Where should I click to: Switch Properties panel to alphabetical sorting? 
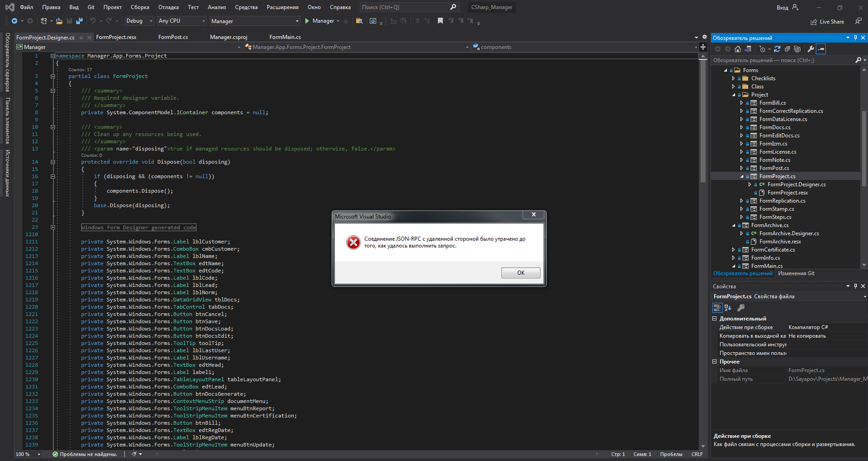[x=727, y=308]
